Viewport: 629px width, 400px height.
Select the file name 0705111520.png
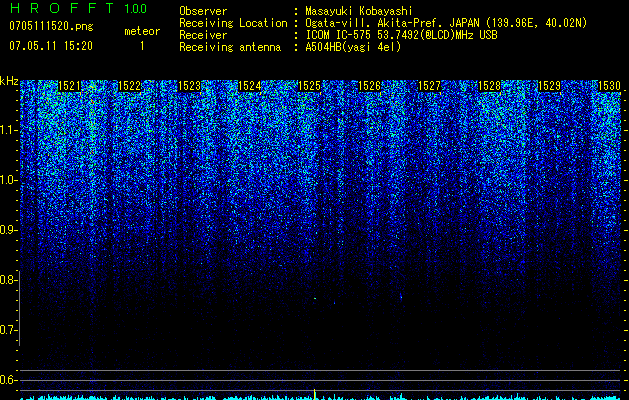coord(51,27)
